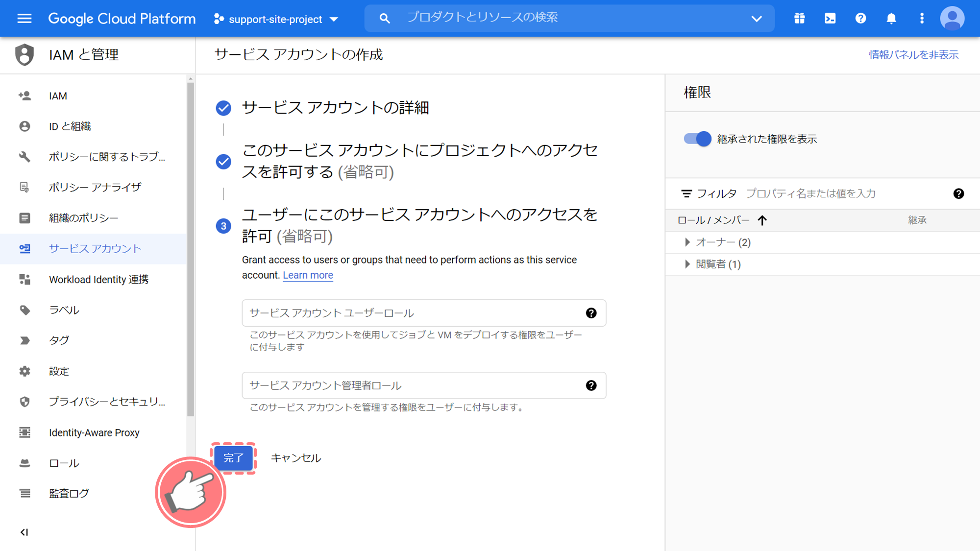980x551 pixels.
Task: Click the ロール hat icon
Action: (24, 463)
